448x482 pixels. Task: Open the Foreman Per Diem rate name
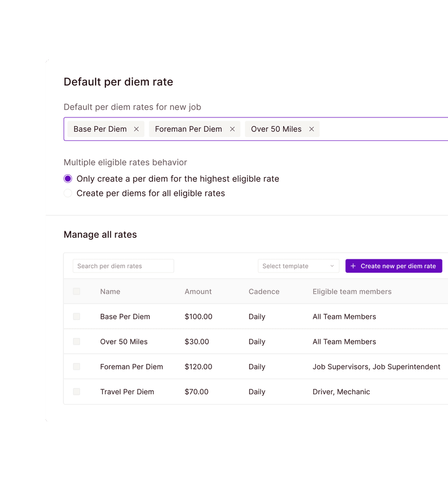[x=131, y=367]
